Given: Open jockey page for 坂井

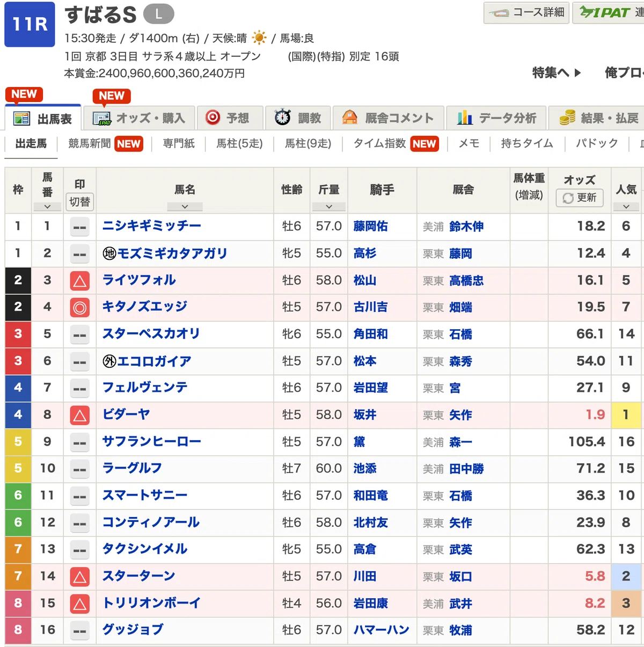Looking at the screenshot, I should click(365, 415).
